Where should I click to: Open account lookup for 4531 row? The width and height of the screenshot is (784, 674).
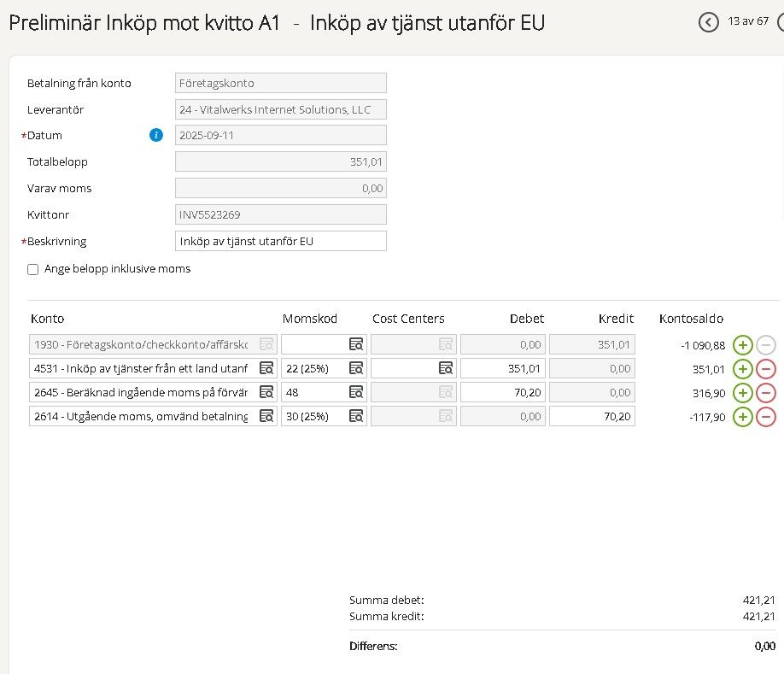click(x=266, y=369)
